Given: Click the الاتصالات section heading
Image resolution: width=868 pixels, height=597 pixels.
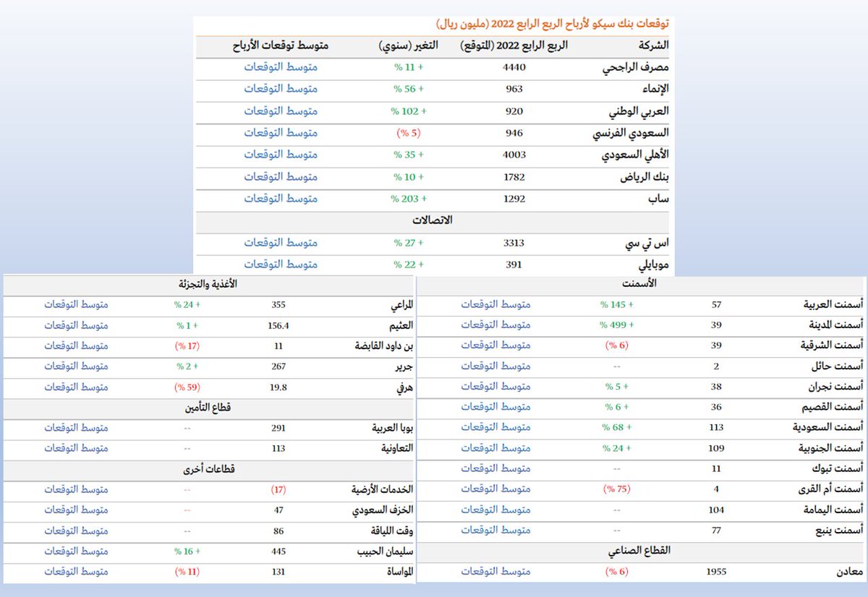Looking at the screenshot, I should pyautogui.click(x=431, y=220).
